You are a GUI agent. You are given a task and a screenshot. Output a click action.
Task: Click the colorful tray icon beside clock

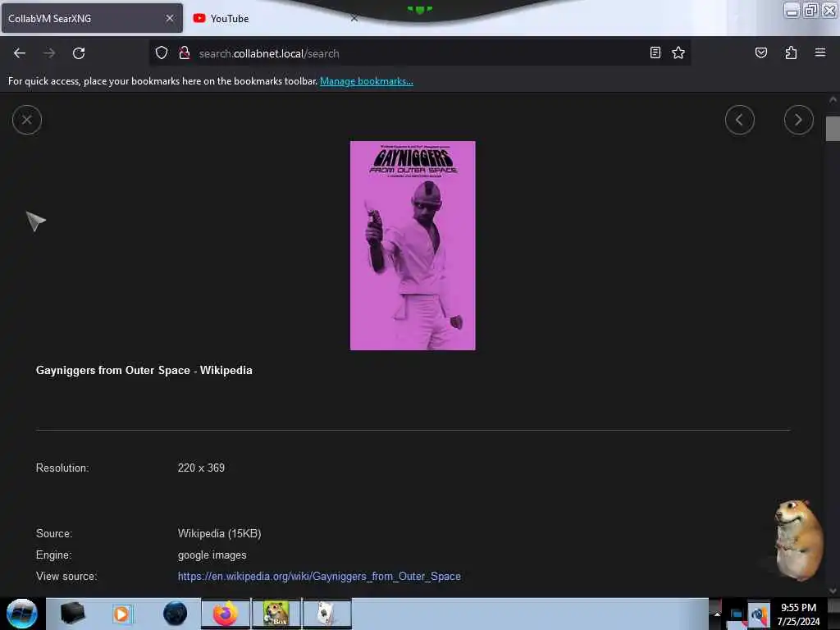coord(759,614)
